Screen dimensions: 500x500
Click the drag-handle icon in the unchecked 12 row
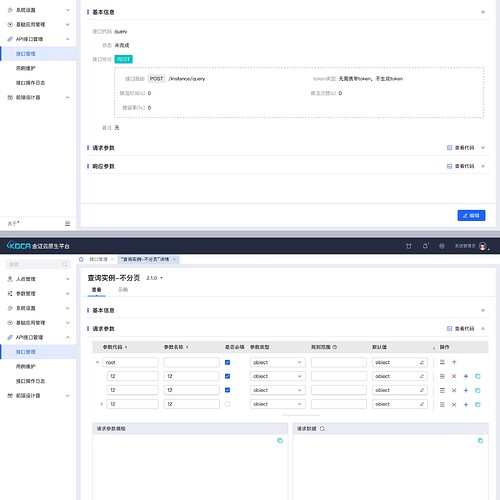click(x=442, y=404)
